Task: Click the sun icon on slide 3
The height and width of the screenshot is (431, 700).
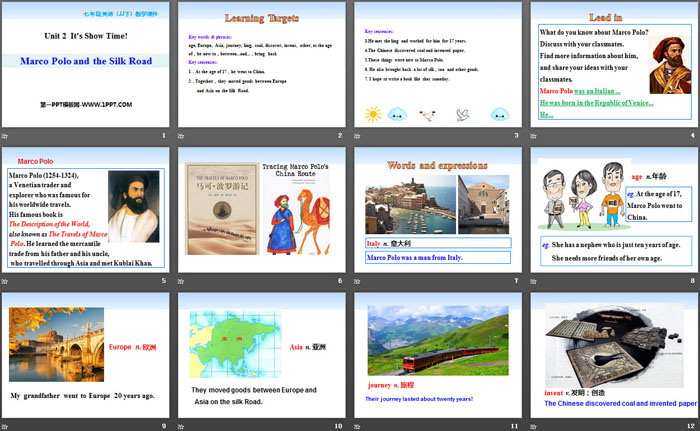Action: pos(373,114)
